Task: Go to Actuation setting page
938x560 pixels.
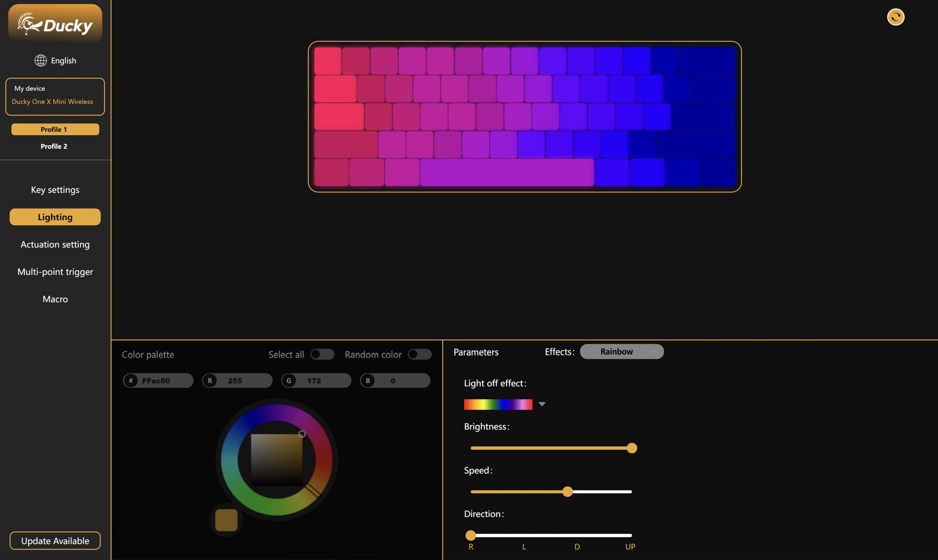Action: tap(55, 245)
